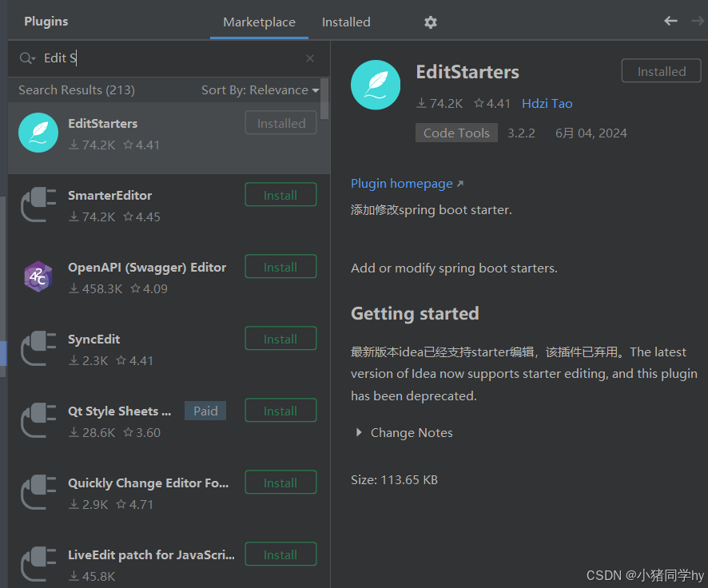The width and height of the screenshot is (708, 588).
Task: Click the Plugins panel title
Action: (x=46, y=22)
